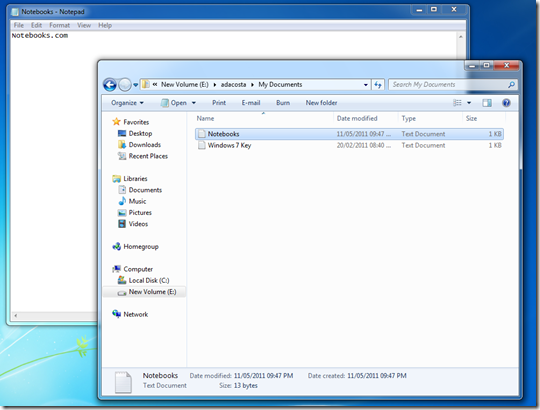
Task: Click Notepad horizontal scrollbar left arrow
Action: coord(15,316)
